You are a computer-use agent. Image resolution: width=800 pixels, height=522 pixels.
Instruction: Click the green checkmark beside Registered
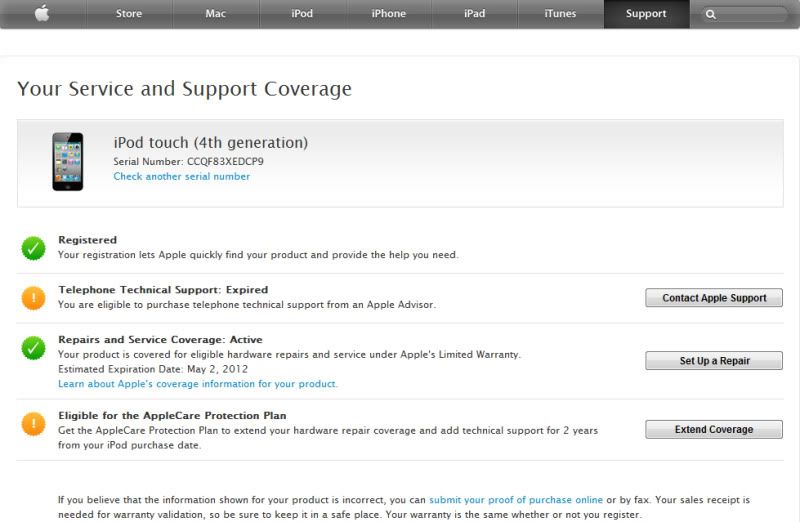coord(33,248)
